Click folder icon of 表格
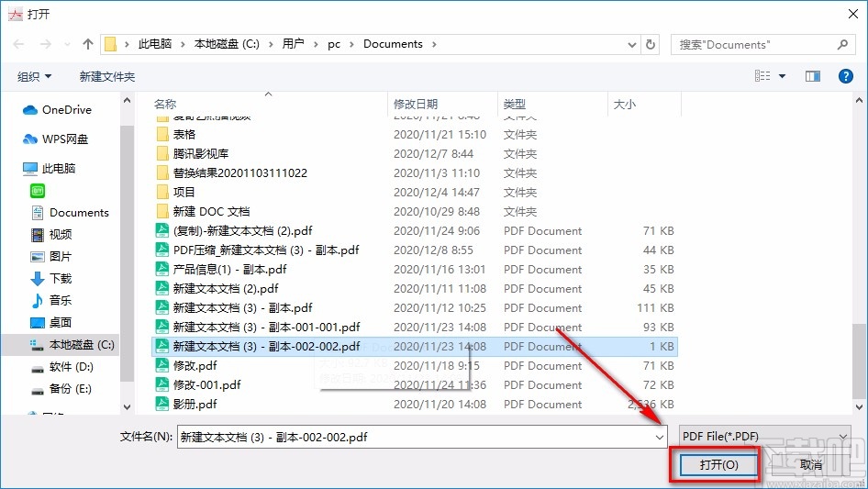 162,134
